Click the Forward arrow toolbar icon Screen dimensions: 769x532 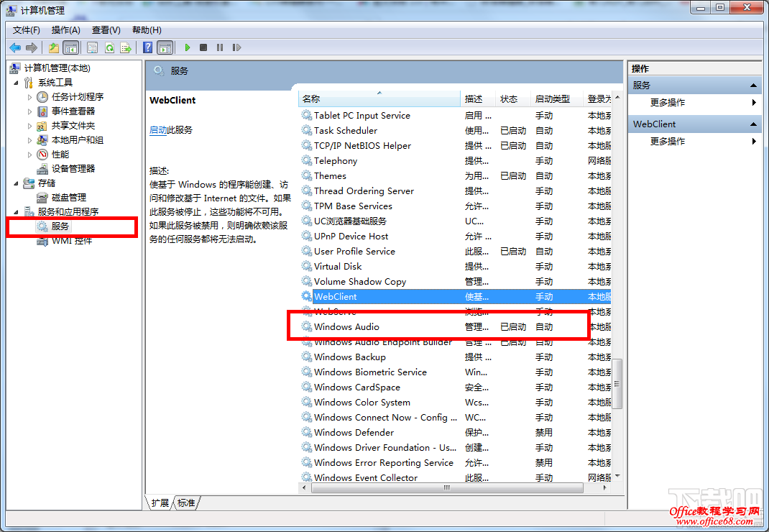(x=32, y=47)
